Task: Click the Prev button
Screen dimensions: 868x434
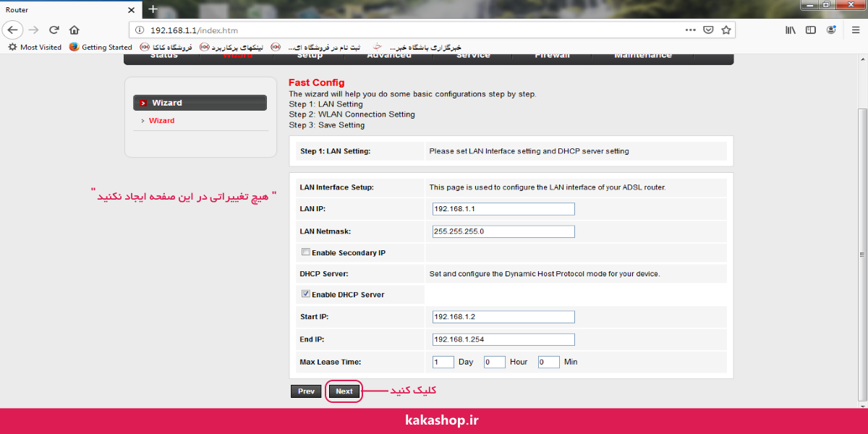Action: coord(306,391)
